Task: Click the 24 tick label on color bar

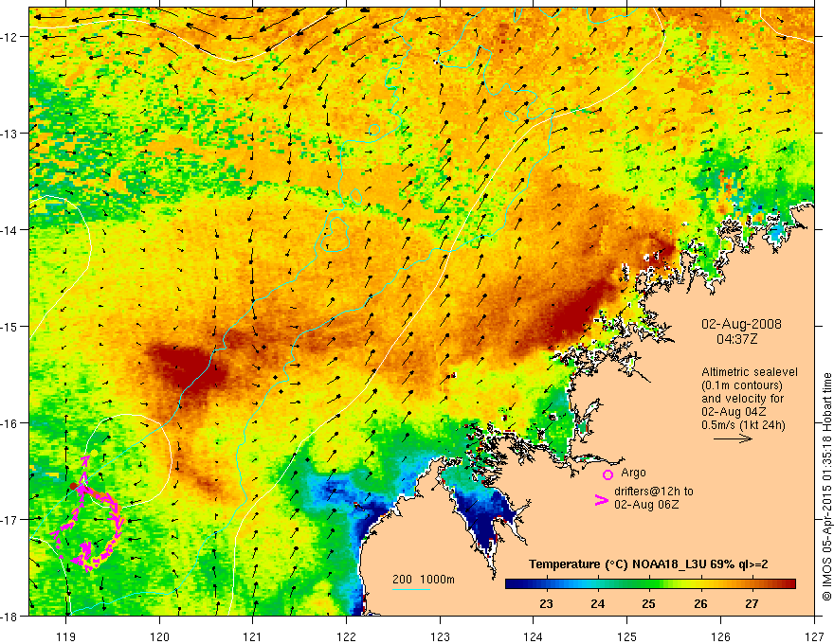Action: (x=598, y=604)
